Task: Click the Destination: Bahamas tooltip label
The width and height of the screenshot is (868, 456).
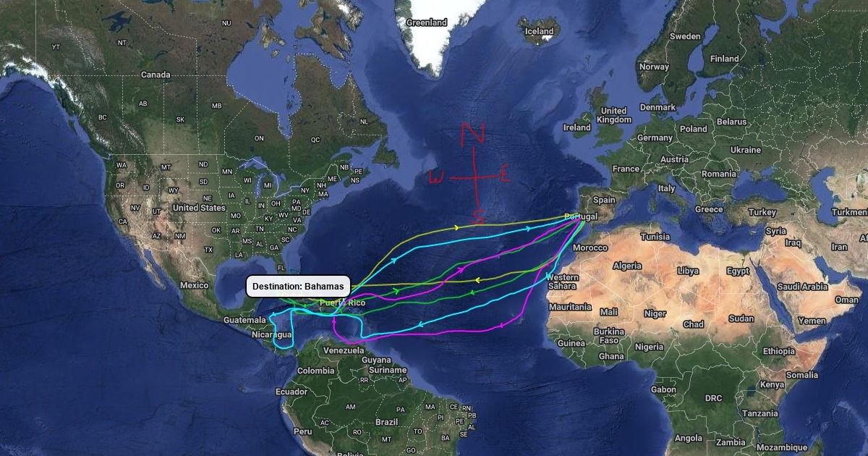Action: 298,287
